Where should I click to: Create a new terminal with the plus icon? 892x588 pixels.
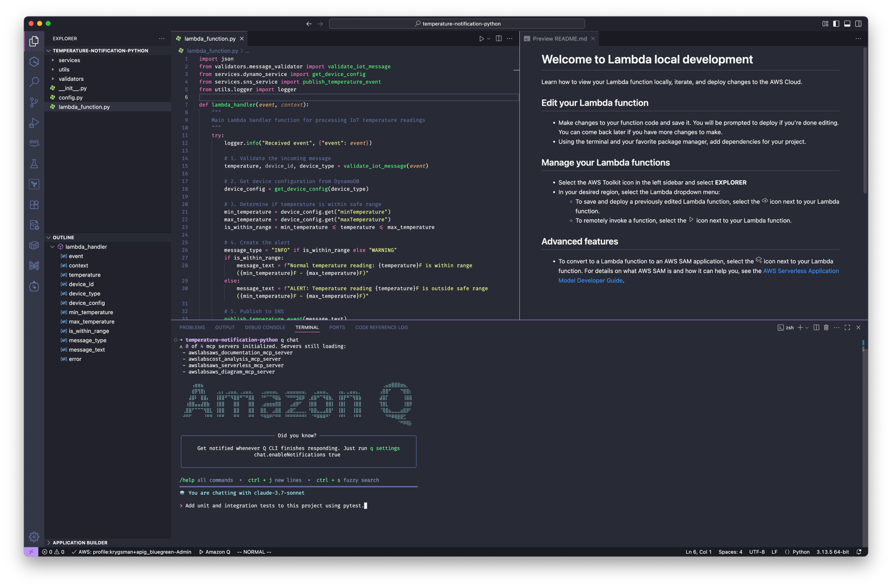(800, 328)
